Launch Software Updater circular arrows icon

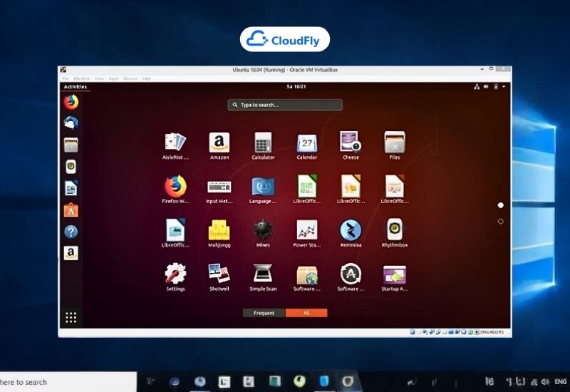tap(351, 277)
